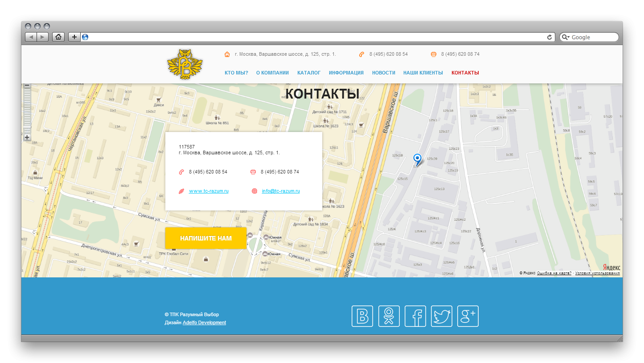Click the large КОНТАКТЫ page heading

pyautogui.click(x=322, y=94)
